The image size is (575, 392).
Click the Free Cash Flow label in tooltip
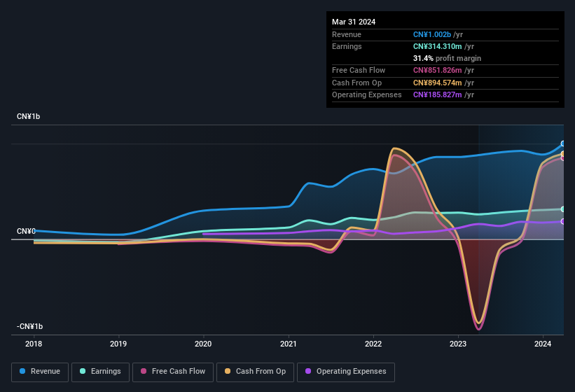[359, 70]
